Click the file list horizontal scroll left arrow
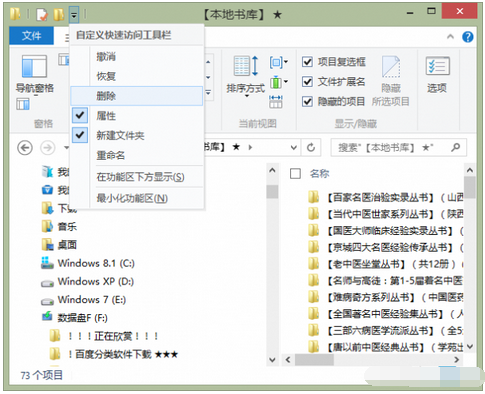485x394 pixels. [288, 360]
